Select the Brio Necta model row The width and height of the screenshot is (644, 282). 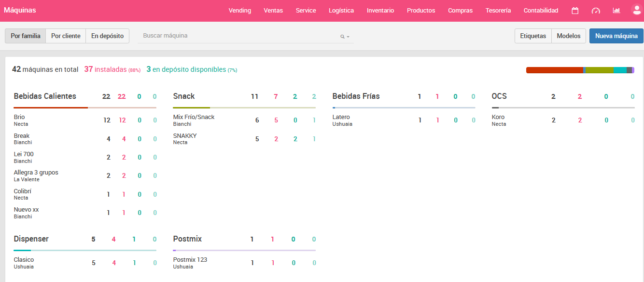click(85, 121)
